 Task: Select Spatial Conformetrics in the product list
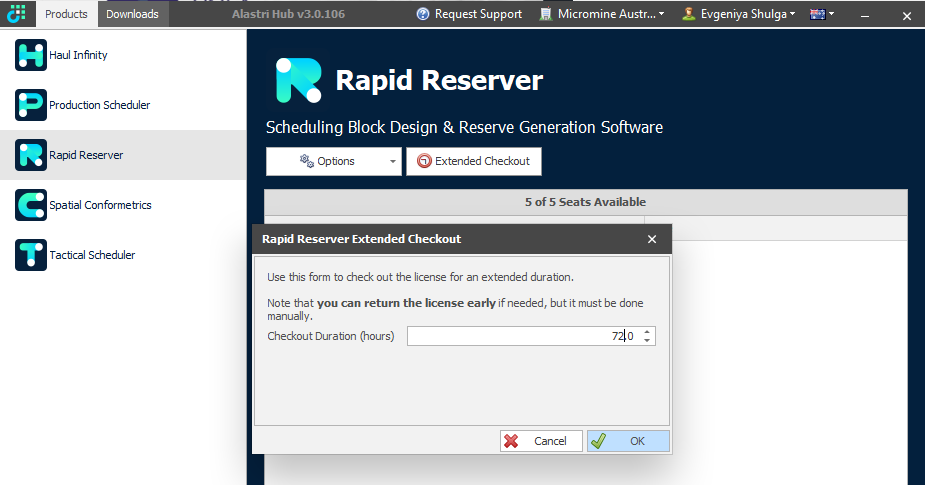123,205
